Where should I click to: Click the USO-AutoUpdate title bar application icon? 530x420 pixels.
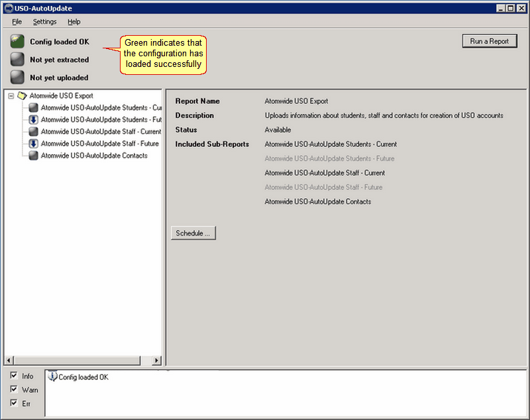[x=9, y=8]
